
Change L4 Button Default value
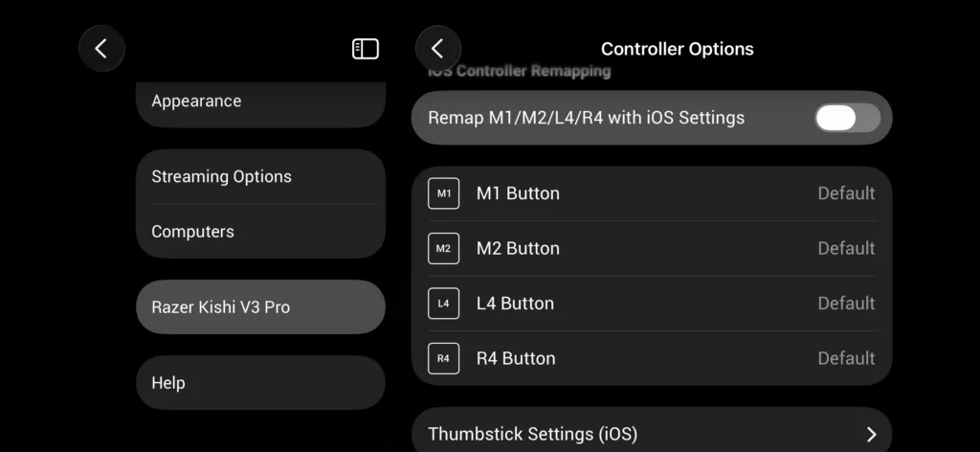coord(846,304)
